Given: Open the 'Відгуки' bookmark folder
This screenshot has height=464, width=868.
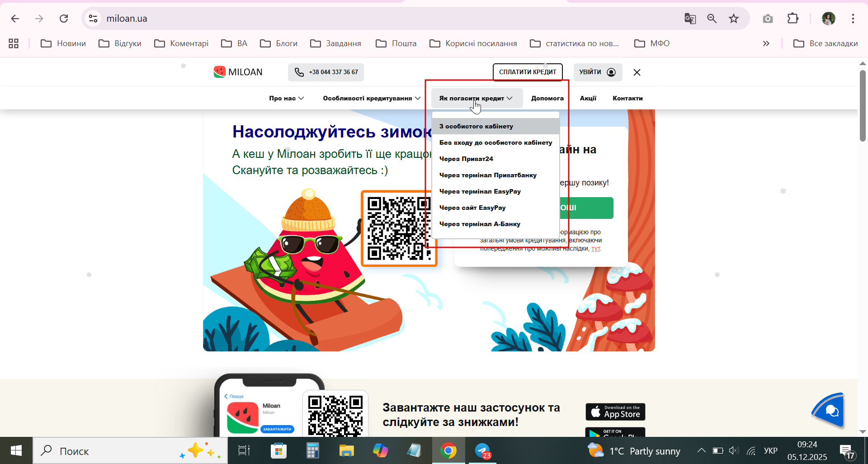Looking at the screenshot, I should 120,43.
